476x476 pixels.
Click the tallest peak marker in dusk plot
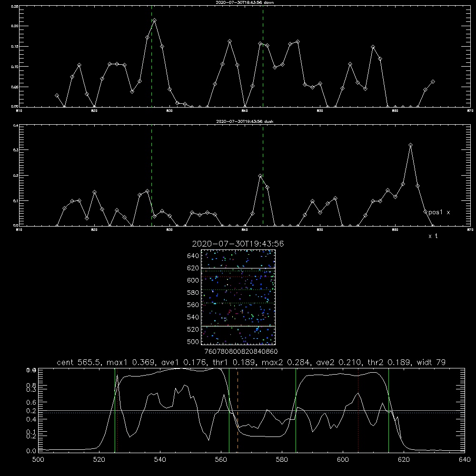click(x=410, y=145)
